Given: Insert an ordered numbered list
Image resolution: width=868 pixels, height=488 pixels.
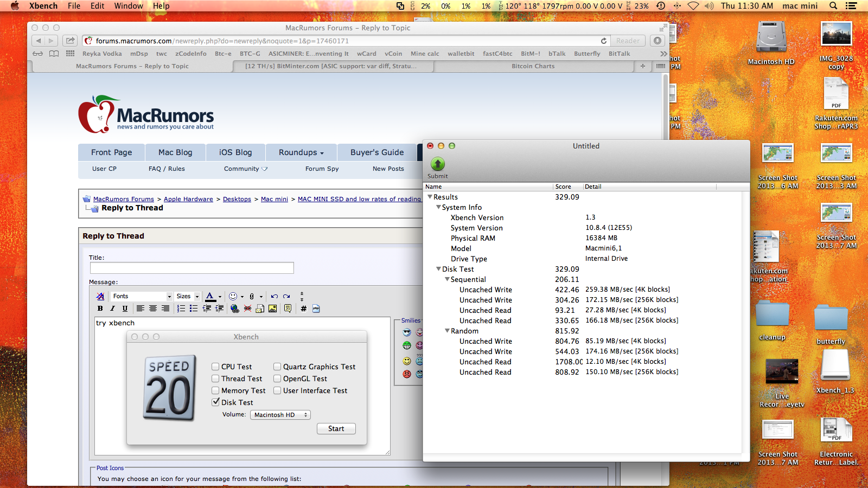Looking at the screenshot, I should 181,309.
